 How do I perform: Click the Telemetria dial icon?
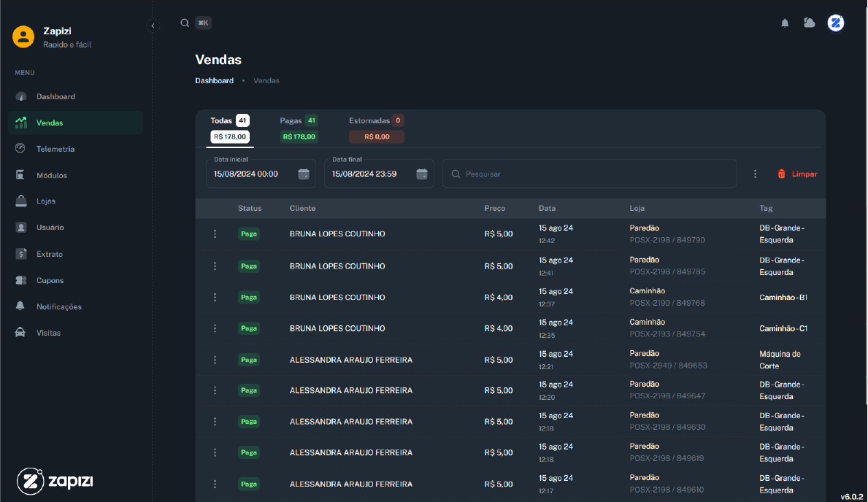click(20, 148)
